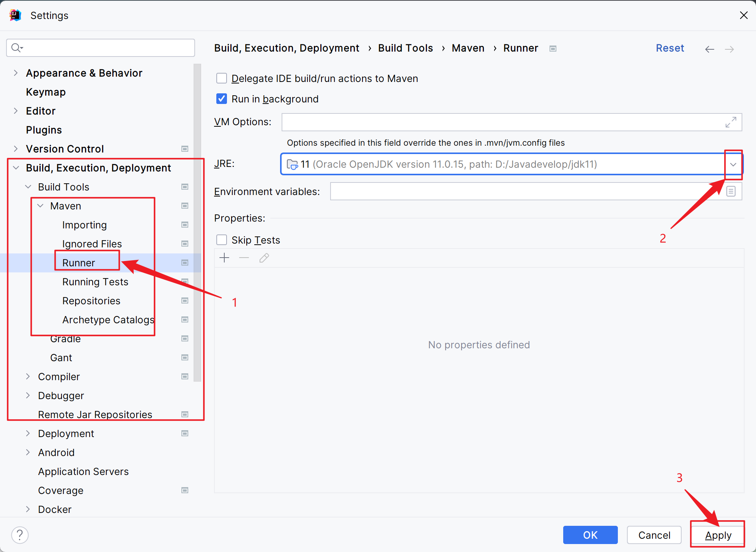Click the add property plus icon
756x552 pixels.
click(224, 258)
